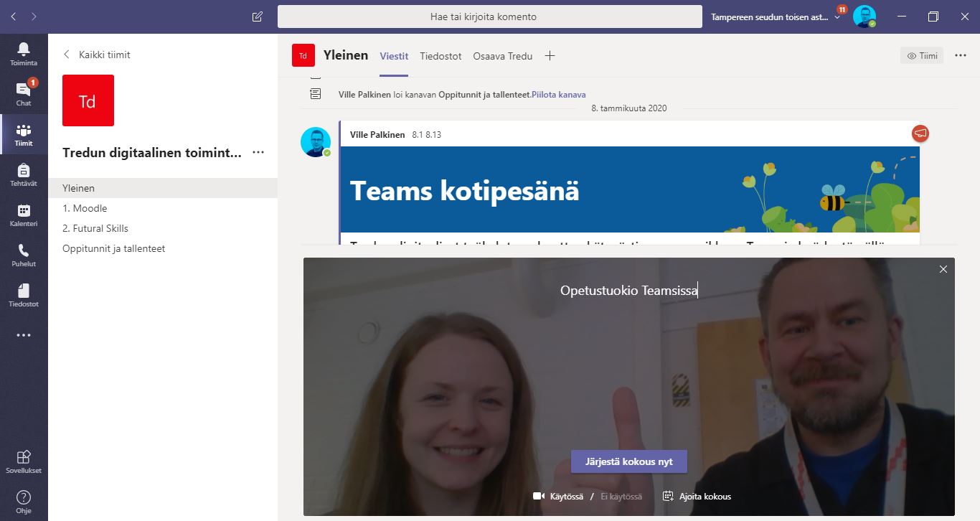Click the Td team logo
980x521 pixels.
(88, 100)
